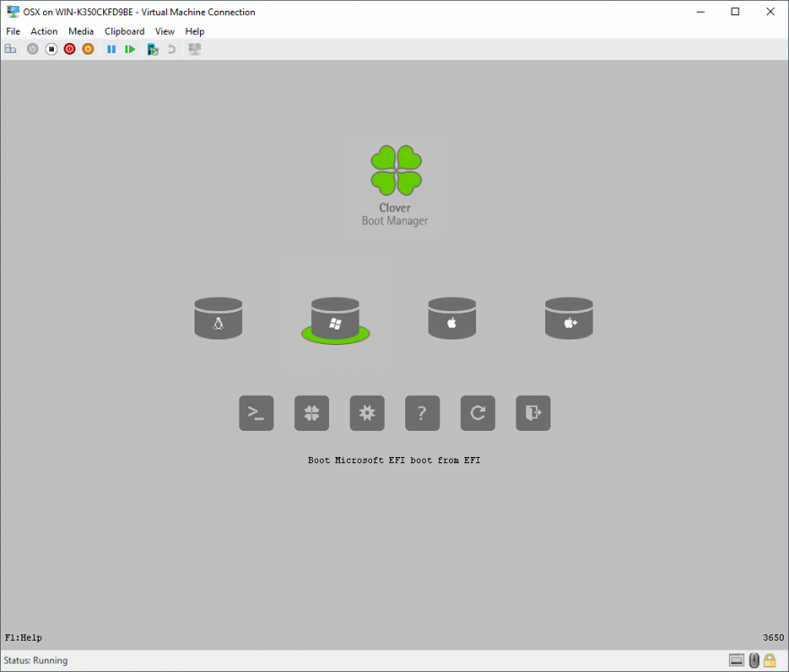Screen dimensions: 789x672
Task: Pause the virtual machine
Action: (111, 48)
